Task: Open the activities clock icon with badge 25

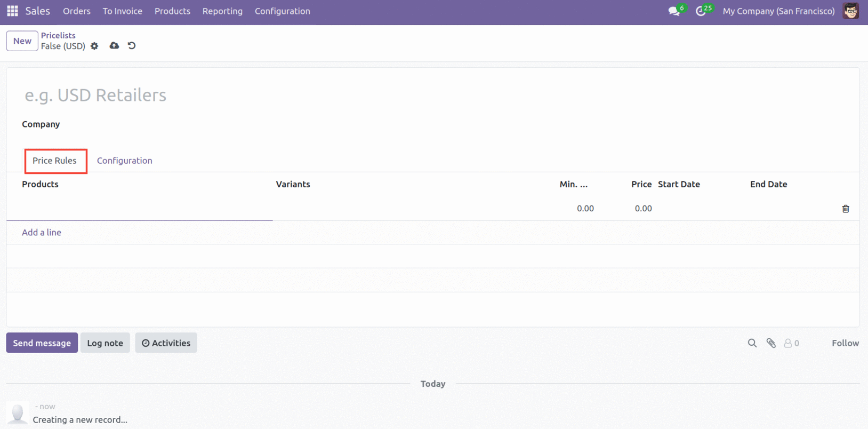Action: point(701,11)
